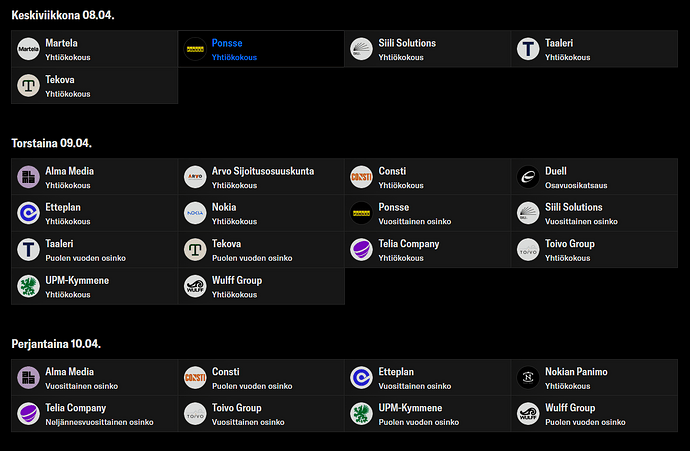Image resolution: width=690 pixels, height=451 pixels.
Task: Click UPM-Kymmene griffin logo under Perjantaina
Action: (361, 414)
